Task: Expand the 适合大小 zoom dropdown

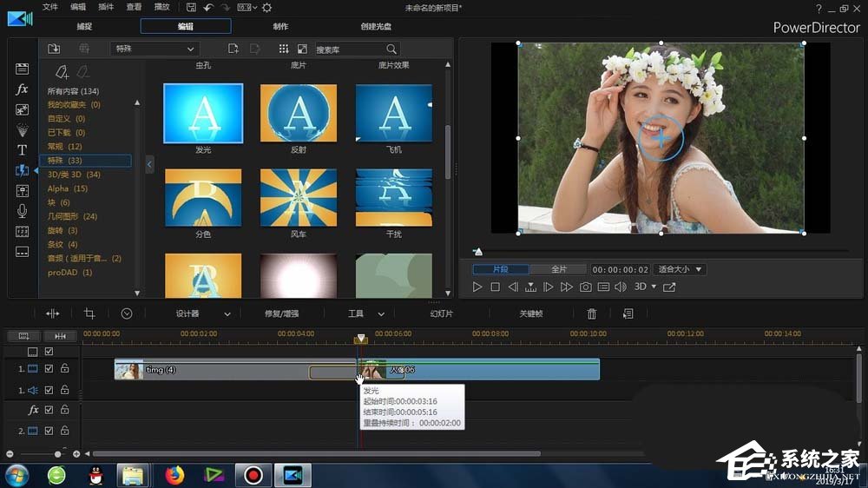Action: coord(680,269)
